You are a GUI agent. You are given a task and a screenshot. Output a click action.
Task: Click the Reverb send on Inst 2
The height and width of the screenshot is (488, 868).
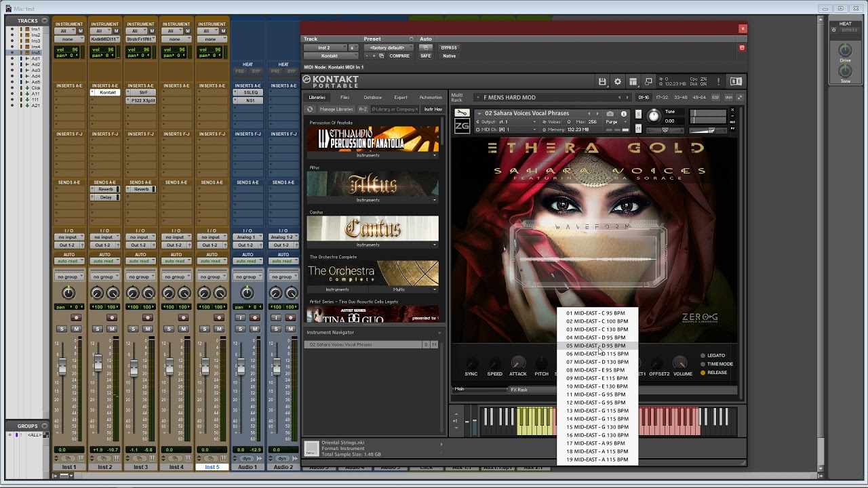click(x=104, y=190)
